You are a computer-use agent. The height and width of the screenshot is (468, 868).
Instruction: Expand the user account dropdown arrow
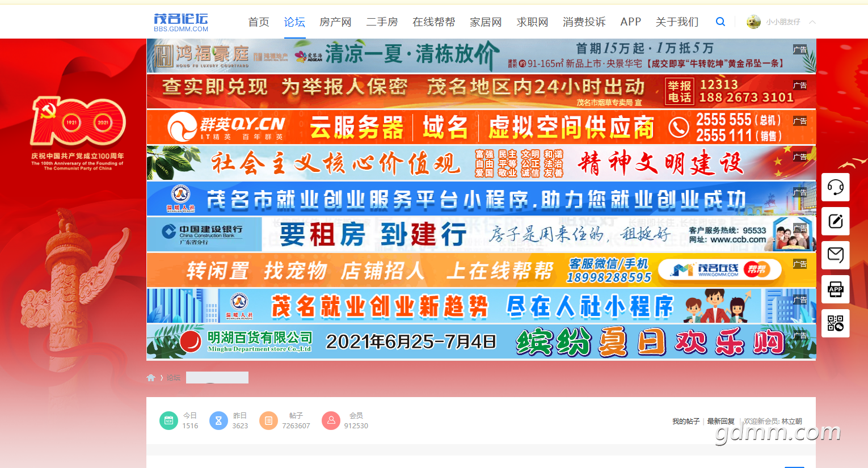tap(812, 22)
